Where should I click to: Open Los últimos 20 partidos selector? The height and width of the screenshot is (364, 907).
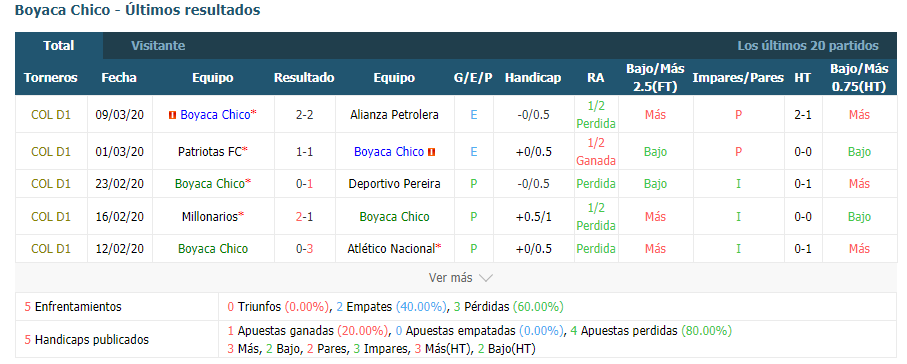(808, 46)
